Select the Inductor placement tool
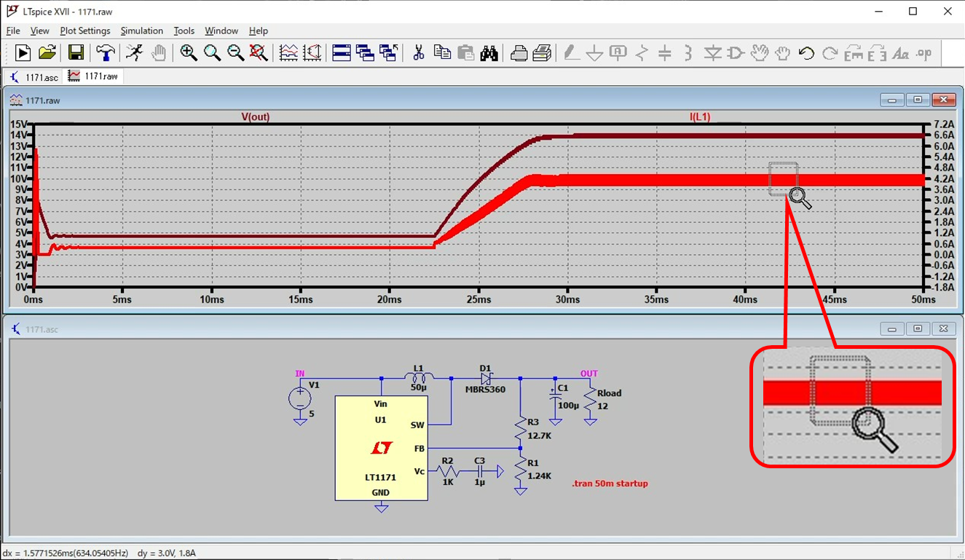Image resolution: width=965 pixels, height=560 pixels. pos(688,52)
